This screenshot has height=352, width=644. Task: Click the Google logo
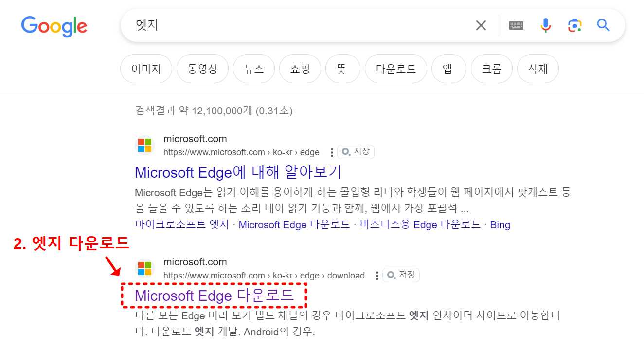click(54, 26)
